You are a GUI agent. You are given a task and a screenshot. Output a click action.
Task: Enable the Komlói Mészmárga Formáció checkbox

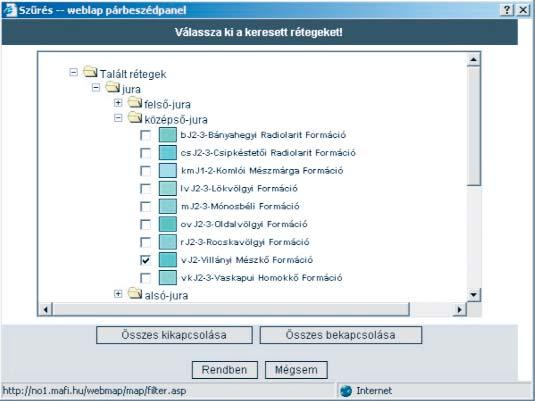point(145,171)
